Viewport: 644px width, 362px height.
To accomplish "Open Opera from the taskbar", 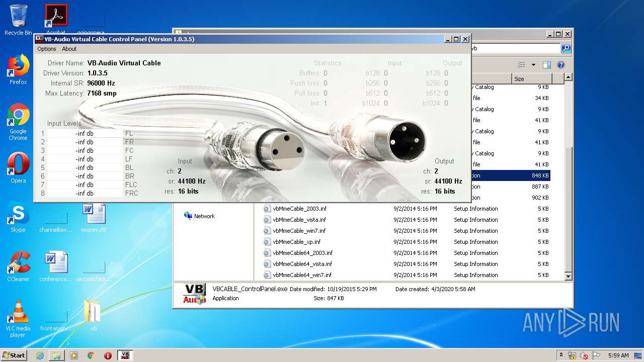I will point(108,355).
